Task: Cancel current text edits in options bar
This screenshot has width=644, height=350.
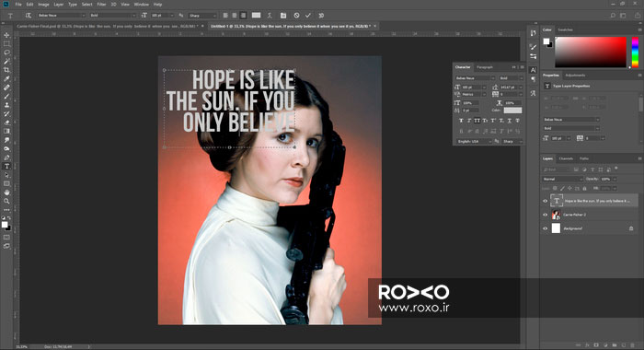Action: click(x=296, y=16)
